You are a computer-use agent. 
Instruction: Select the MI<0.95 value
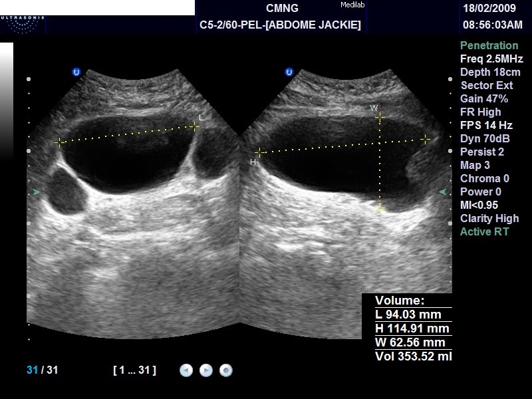479,205
